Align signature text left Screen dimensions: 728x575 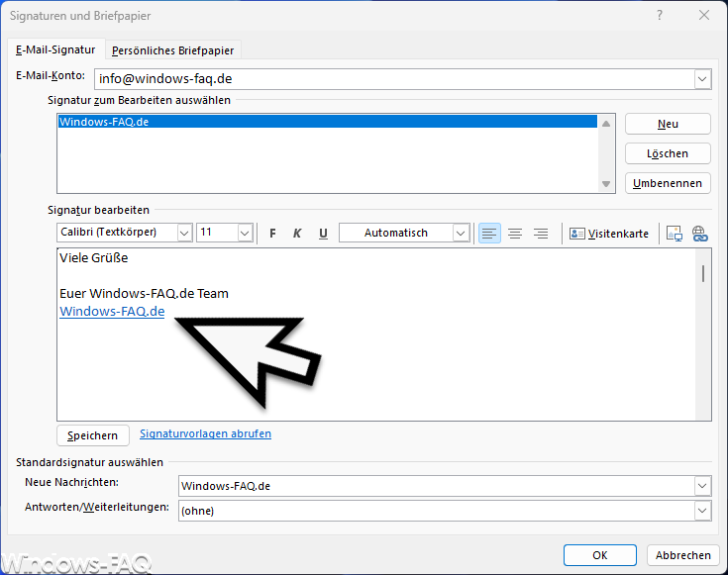[489, 233]
